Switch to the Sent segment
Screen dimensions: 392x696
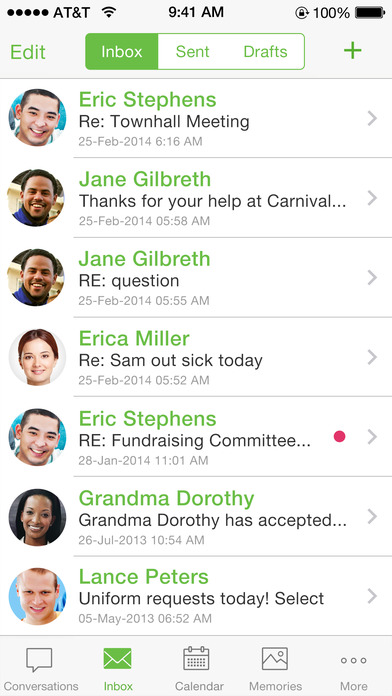(192, 51)
